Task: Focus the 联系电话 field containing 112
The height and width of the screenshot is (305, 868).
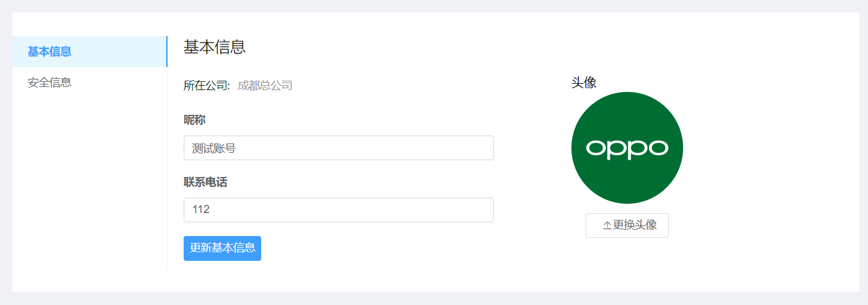Action: [339, 210]
